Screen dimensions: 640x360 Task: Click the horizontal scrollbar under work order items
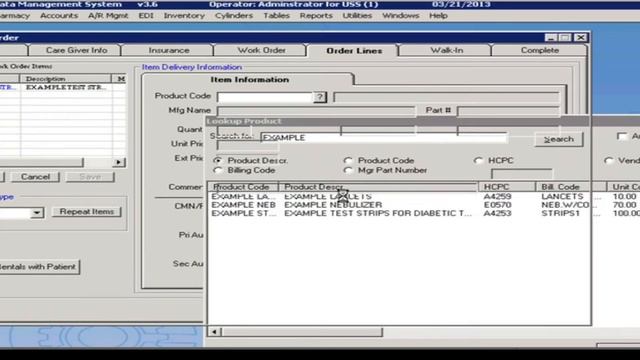click(41, 162)
